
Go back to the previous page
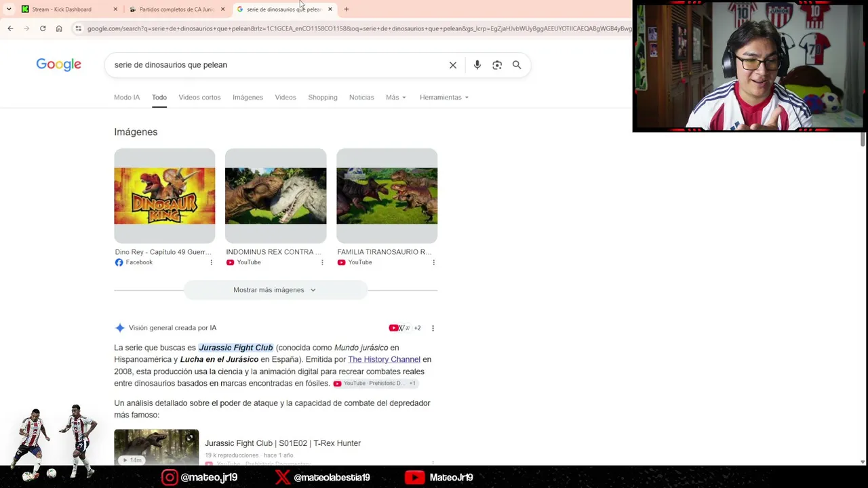coord(10,28)
